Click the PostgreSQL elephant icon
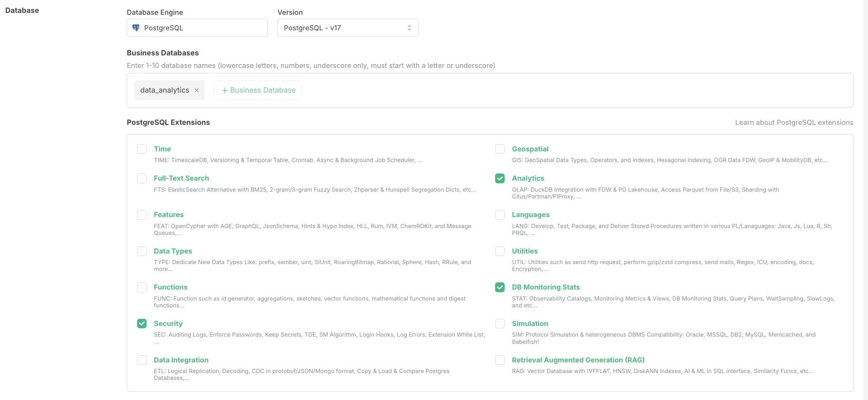Screen dimensions: 868x400 [136, 28]
